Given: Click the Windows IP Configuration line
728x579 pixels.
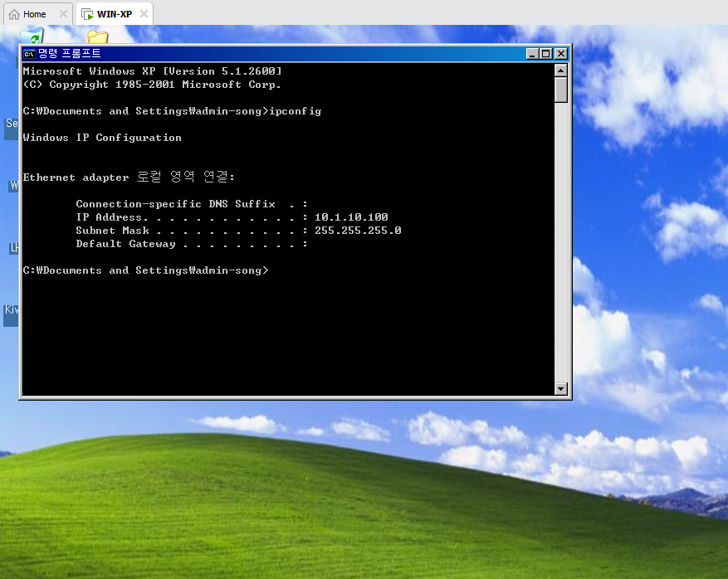Looking at the screenshot, I should [102, 138].
